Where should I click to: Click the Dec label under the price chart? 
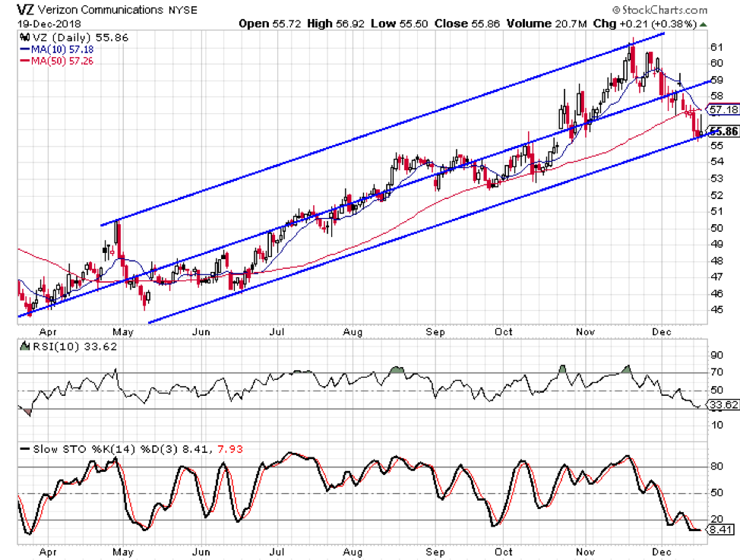click(661, 332)
